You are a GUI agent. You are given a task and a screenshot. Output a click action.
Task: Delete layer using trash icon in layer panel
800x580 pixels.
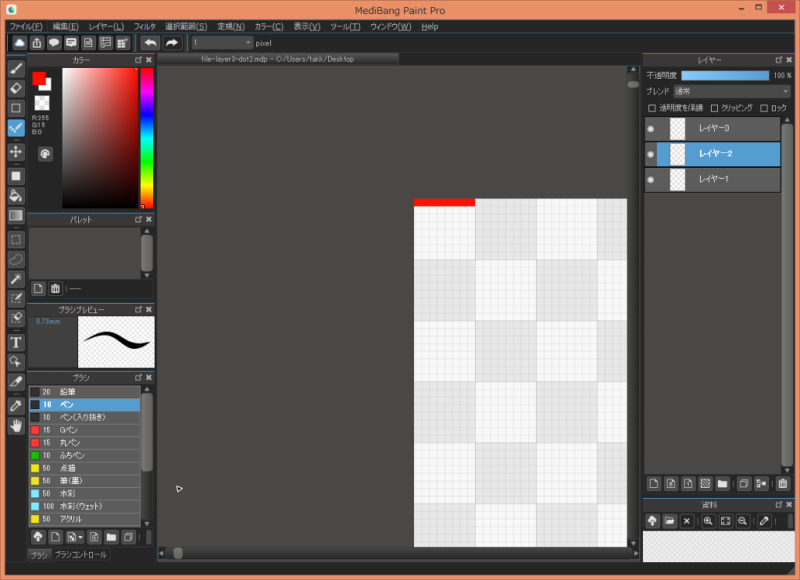(x=782, y=483)
